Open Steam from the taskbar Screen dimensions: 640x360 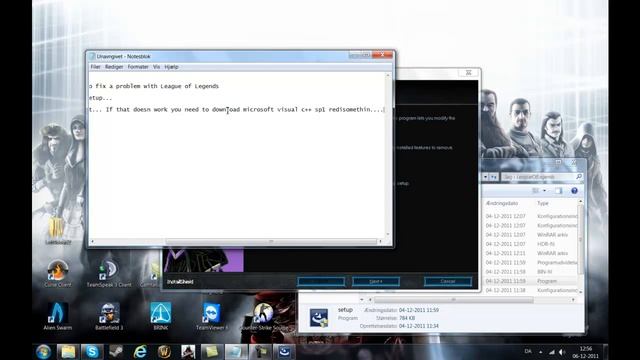click(x=116, y=352)
